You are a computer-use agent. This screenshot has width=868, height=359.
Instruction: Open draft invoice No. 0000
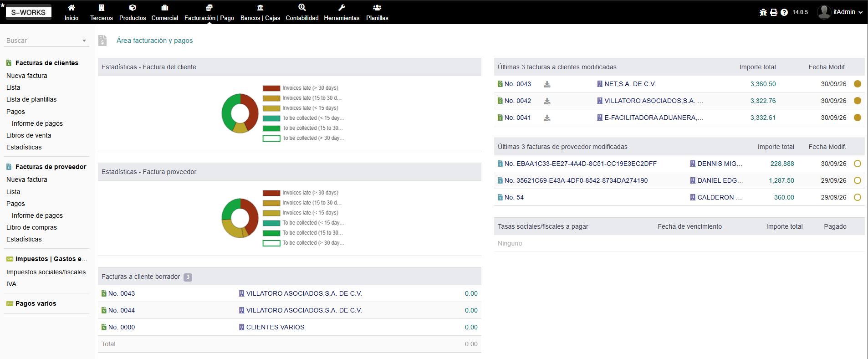[122, 327]
